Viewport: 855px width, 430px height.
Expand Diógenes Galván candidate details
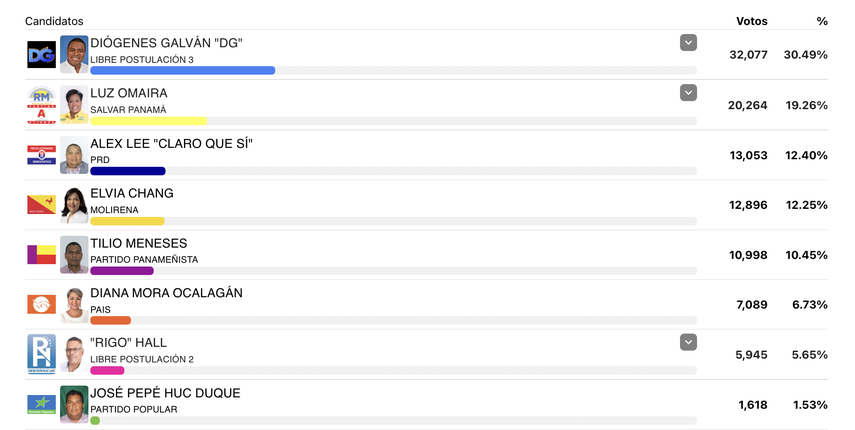(x=688, y=42)
